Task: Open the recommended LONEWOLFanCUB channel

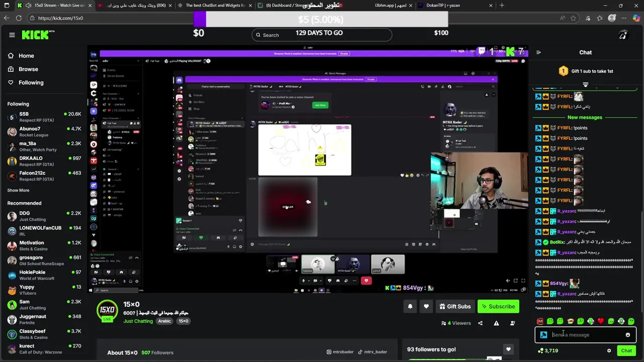Action: 44,231
